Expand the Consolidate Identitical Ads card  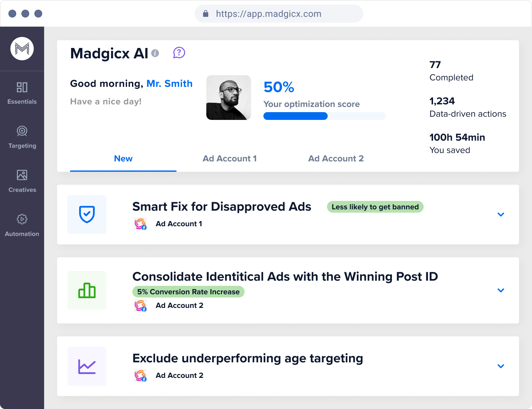(x=501, y=290)
